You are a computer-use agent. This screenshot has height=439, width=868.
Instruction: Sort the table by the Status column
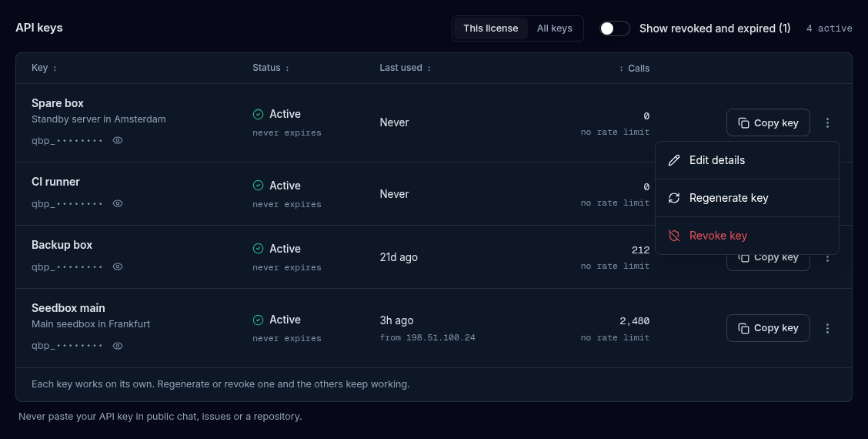click(x=271, y=68)
